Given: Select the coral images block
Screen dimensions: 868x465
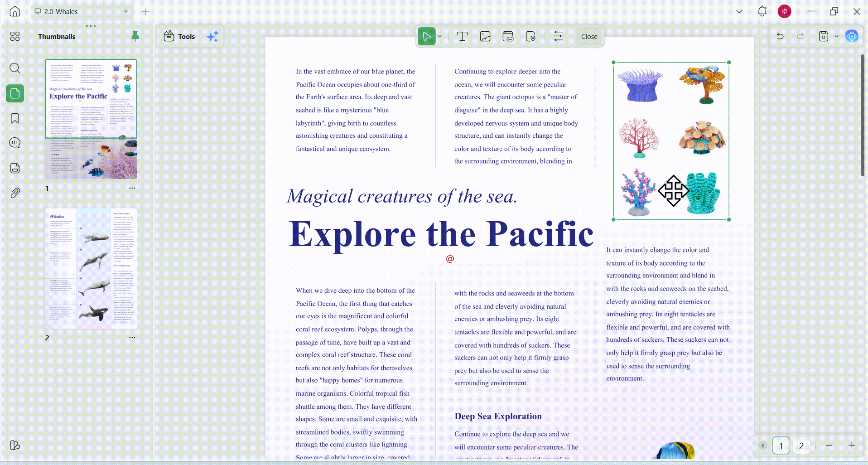Looking at the screenshot, I should pos(671,141).
